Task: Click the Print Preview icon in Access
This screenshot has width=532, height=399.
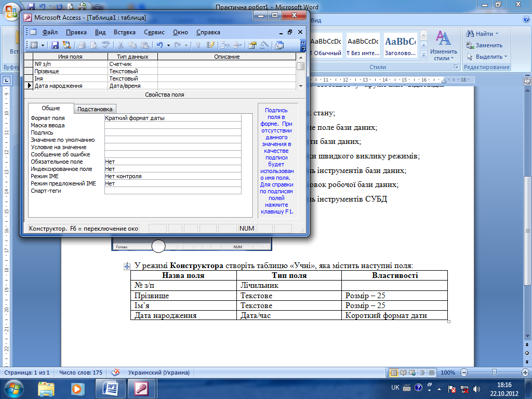Action: 94,45
